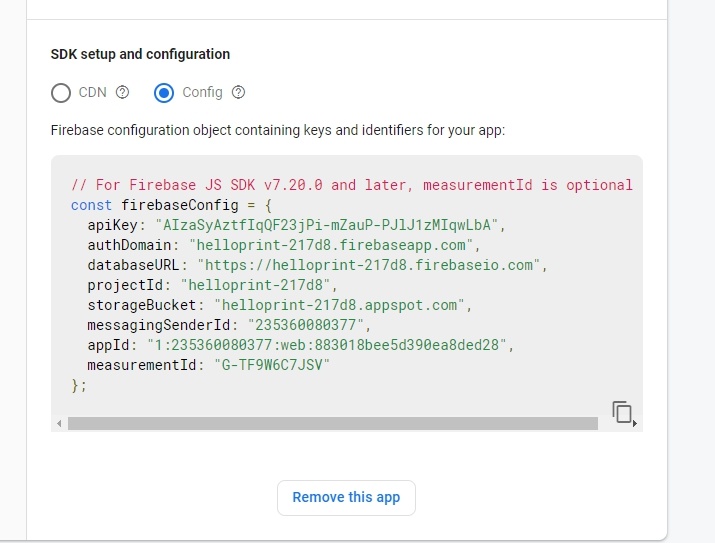Select the Config radio option
This screenshot has width=715, height=543.
(x=164, y=93)
